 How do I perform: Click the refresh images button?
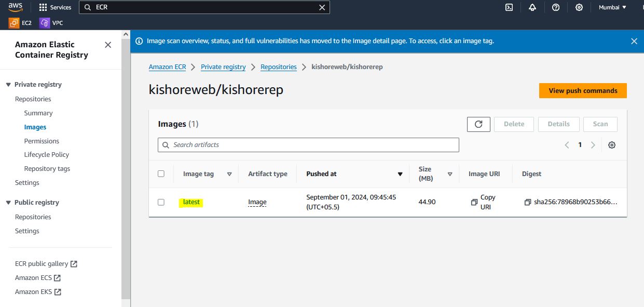478,124
